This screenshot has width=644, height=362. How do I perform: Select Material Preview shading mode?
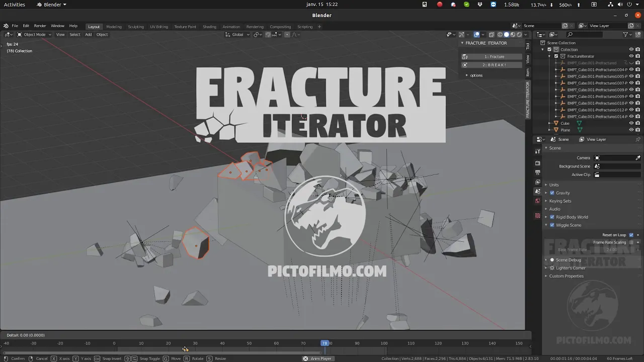pyautogui.click(x=513, y=34)
